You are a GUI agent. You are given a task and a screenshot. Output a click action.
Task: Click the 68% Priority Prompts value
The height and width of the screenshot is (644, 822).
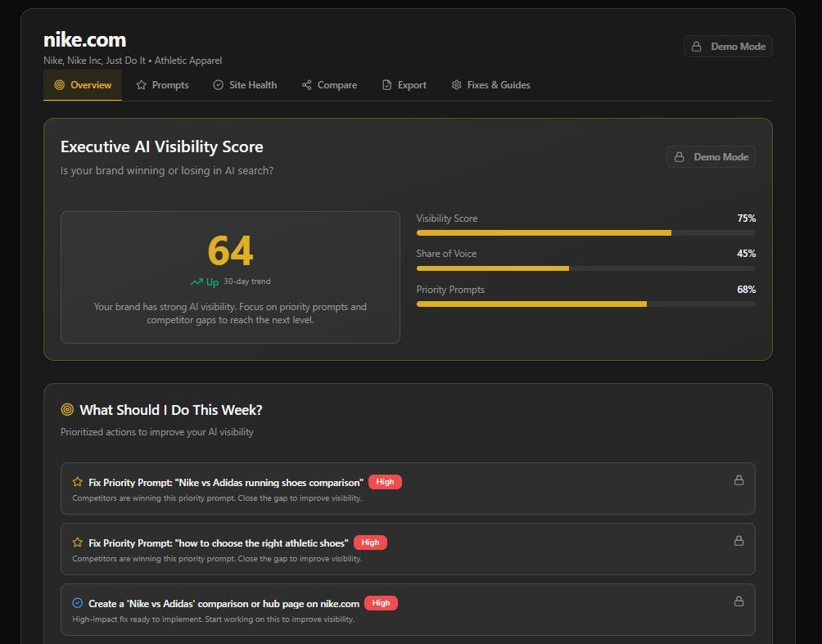(747, 289)
